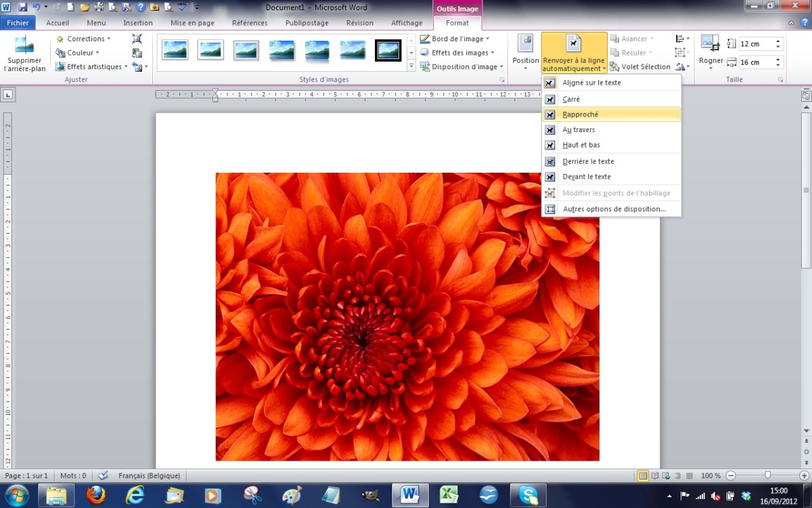Choose Derrière le texte option

tap(612, 161)
